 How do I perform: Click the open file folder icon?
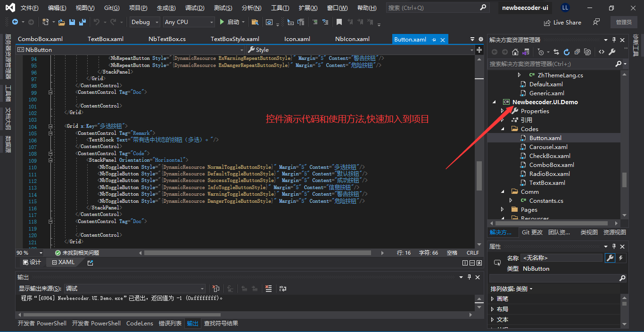click(62, 22)
